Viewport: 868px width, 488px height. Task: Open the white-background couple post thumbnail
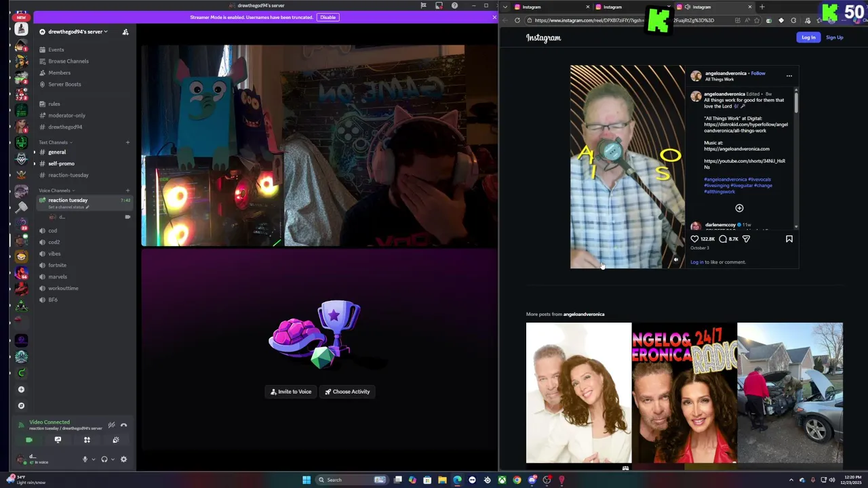578,392
